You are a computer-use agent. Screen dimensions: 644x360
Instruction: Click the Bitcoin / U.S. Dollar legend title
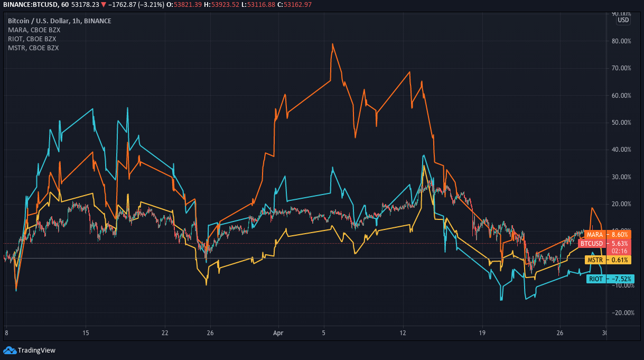60,21
